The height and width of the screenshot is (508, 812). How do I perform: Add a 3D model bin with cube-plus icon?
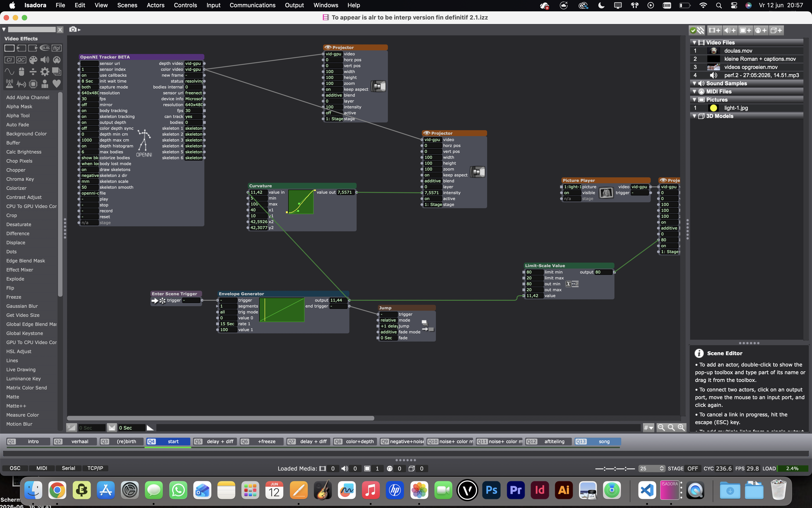pos(776,30)
